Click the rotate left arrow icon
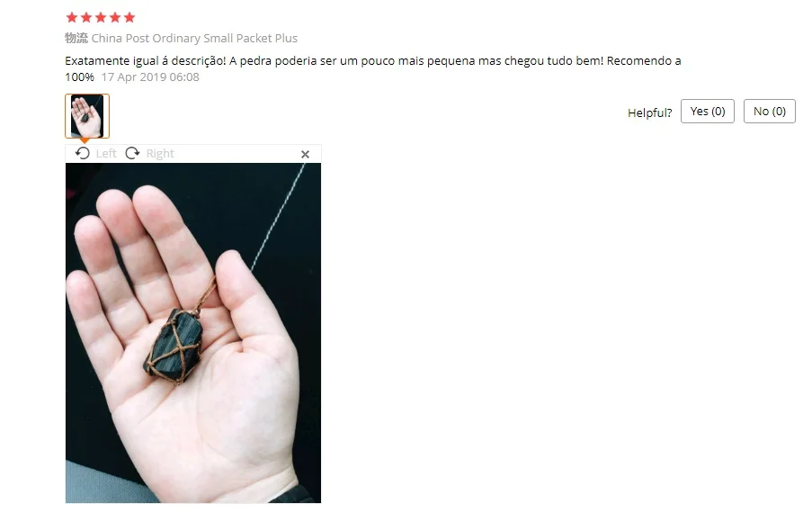This screenshot has height=513, width=812. coord(82,153)
